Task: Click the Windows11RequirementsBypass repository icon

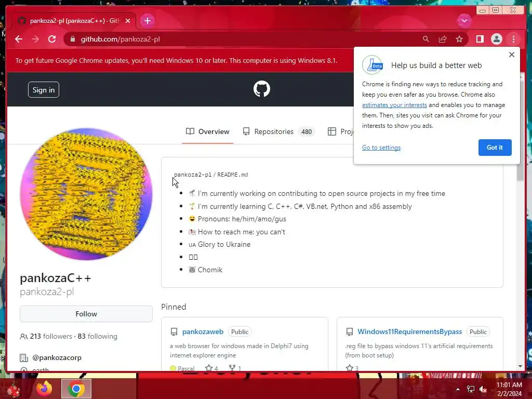Action: [350, 332]
